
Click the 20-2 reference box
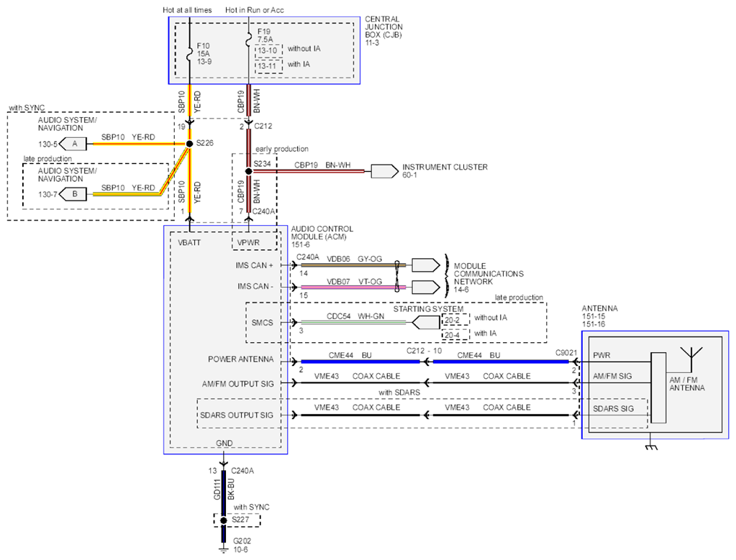click(455, 320)
